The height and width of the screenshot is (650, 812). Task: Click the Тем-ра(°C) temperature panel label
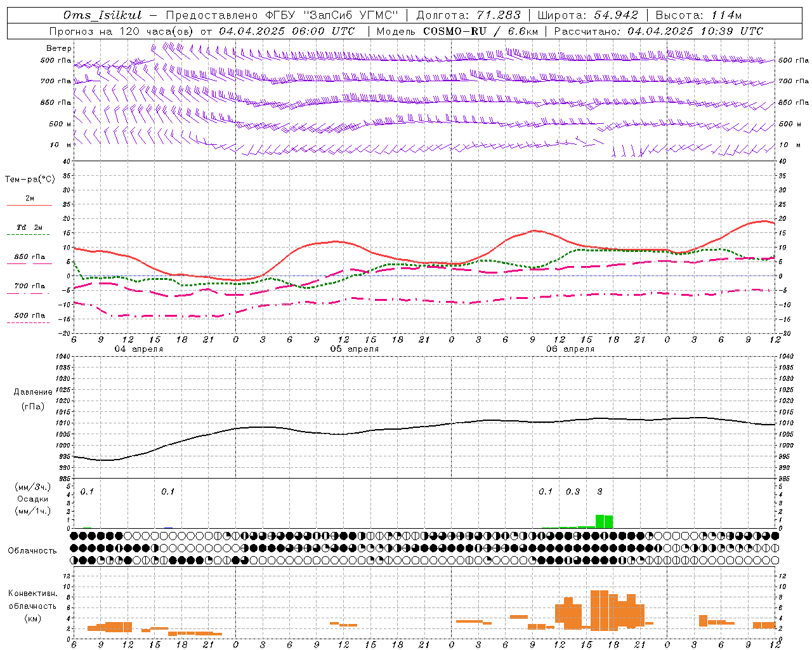click(x=30, y=180)
